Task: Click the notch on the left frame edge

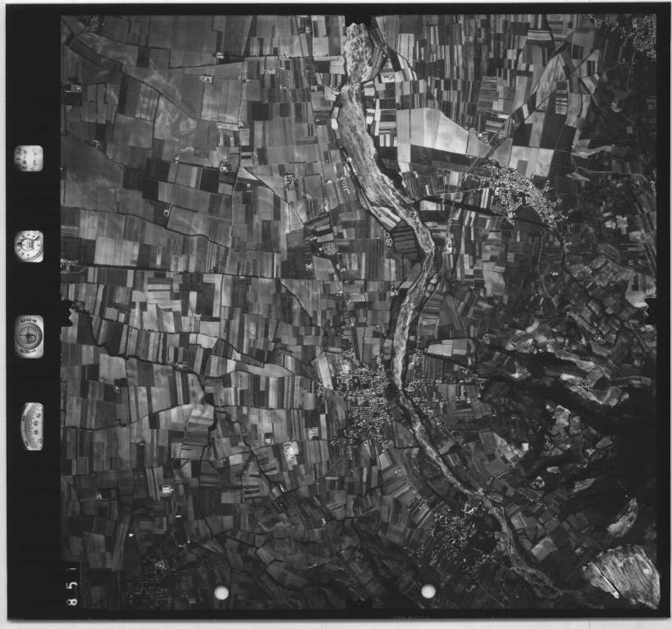Action: tap(65, 312)
